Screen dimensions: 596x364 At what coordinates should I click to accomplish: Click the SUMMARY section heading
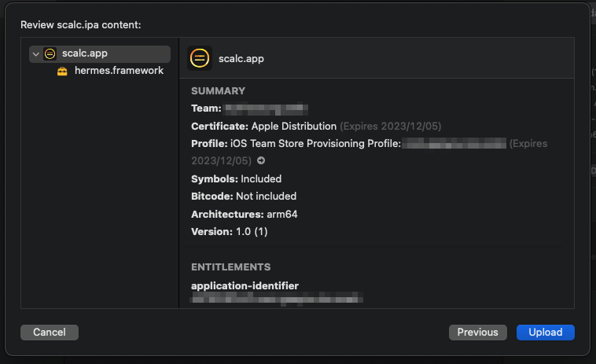click(x=218, y=91)
